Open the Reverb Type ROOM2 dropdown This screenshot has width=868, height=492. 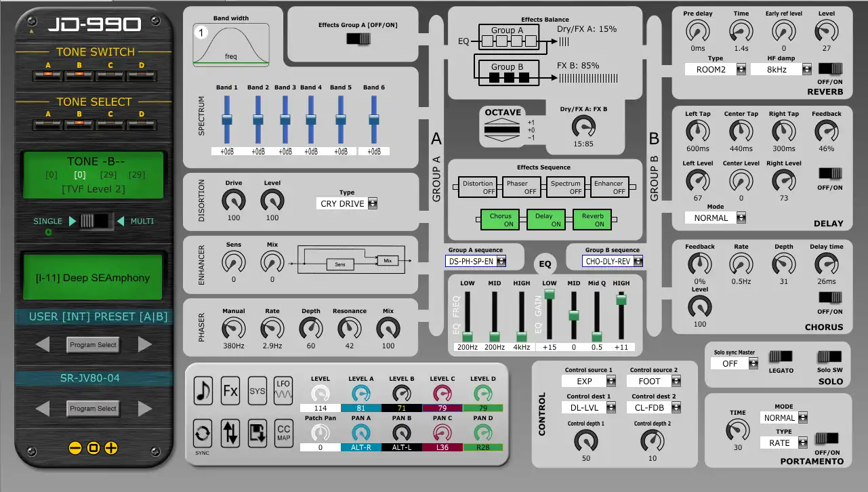[716, 69]
